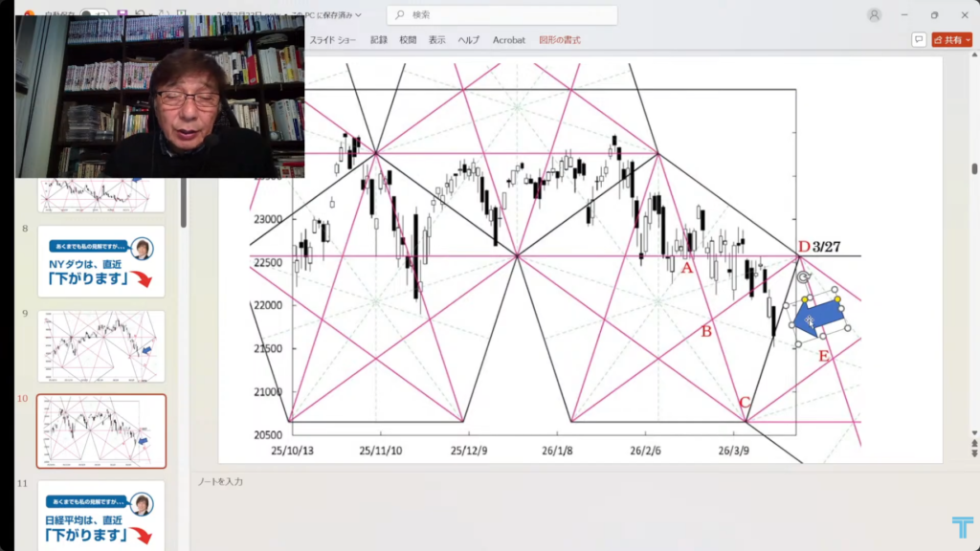The height and width of the screenshot is (551, 980).
Task: Select slide 11 日経平均 thumbnail
Action: coord(100,515)
